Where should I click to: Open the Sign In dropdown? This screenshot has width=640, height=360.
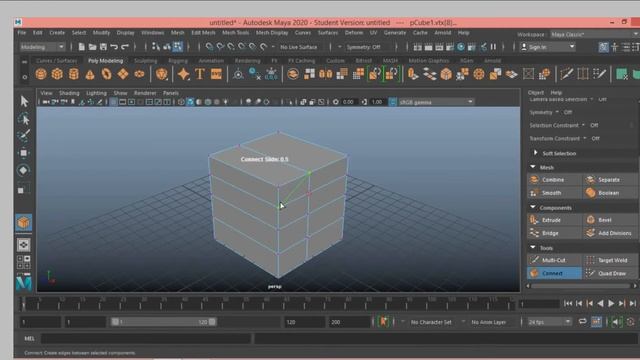[548, 47]
